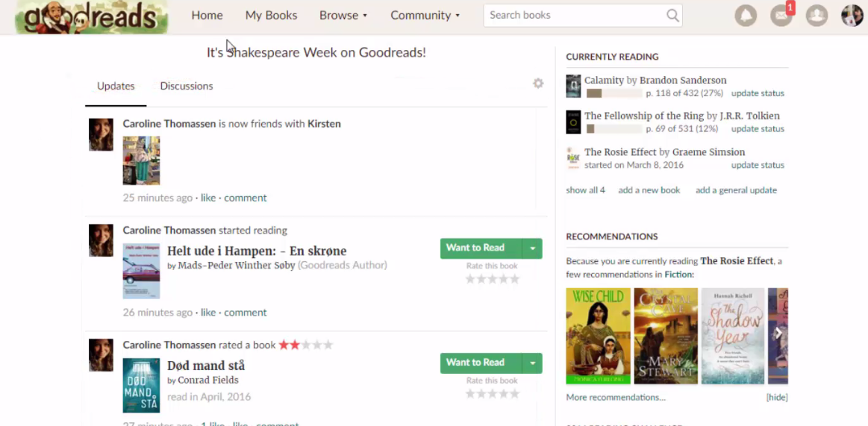The image size is (868, 426).
Task: Like the Kirsten friendship update
Action: pyautogui.click(x=208, y=198)
